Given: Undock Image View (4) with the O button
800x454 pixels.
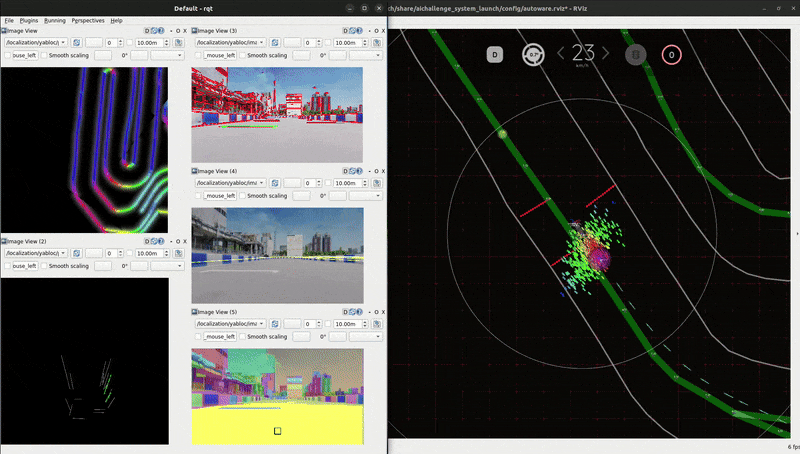Looking at the screenshot, I should (377, 171).
